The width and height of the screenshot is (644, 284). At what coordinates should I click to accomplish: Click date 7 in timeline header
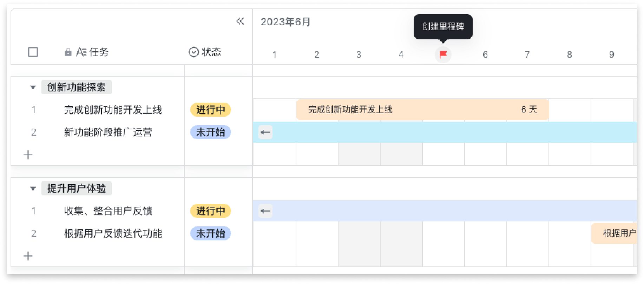[527, 54]
